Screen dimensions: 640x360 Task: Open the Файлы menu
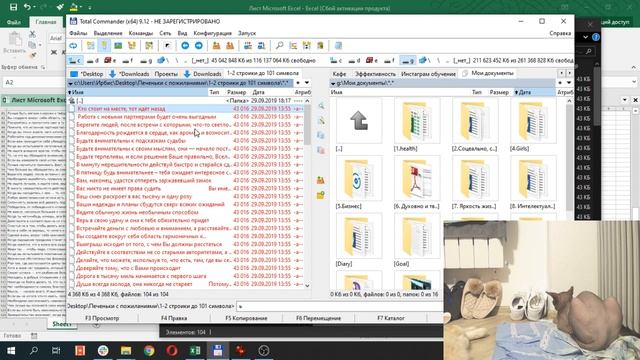(78, 33)
